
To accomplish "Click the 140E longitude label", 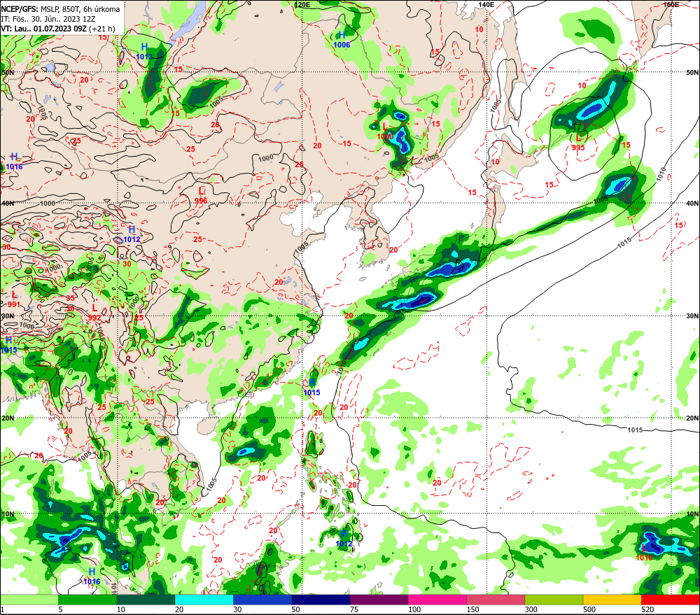I will (486, 4).
